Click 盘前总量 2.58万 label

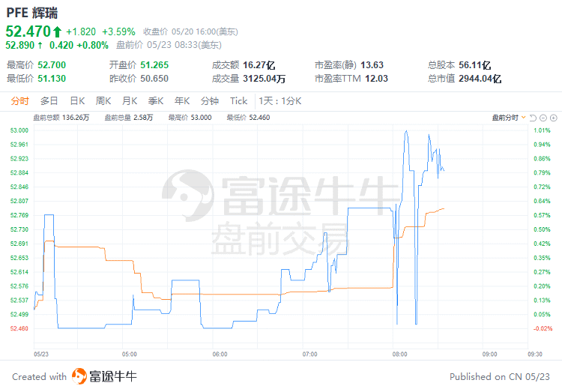pyautogui.click(x=129, y=118)
